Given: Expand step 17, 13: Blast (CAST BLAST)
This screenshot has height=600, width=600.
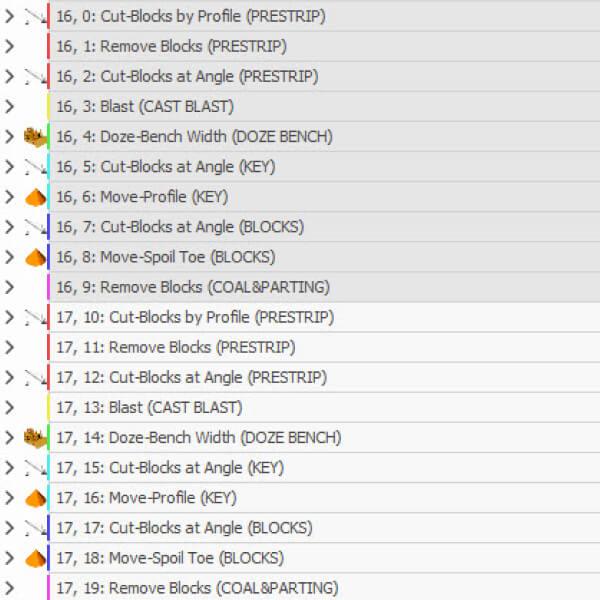Looking at the screenshot, I should click(x=9, y=408).
